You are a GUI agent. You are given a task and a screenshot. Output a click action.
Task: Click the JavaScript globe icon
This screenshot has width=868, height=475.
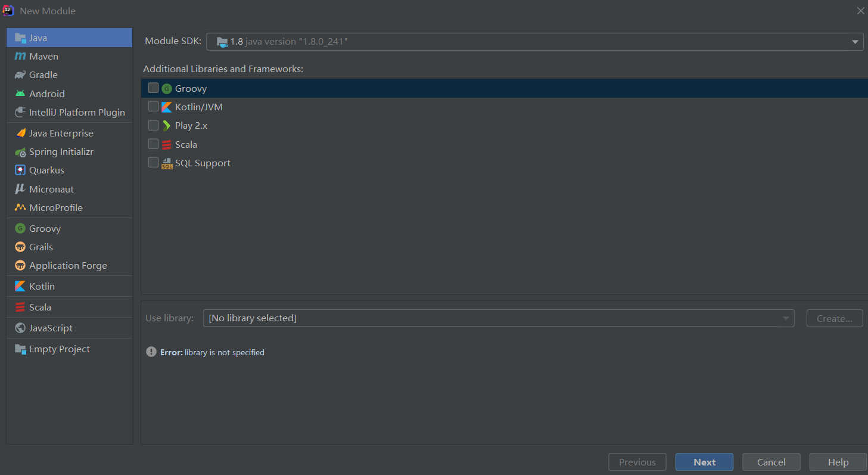click(20, 328)
